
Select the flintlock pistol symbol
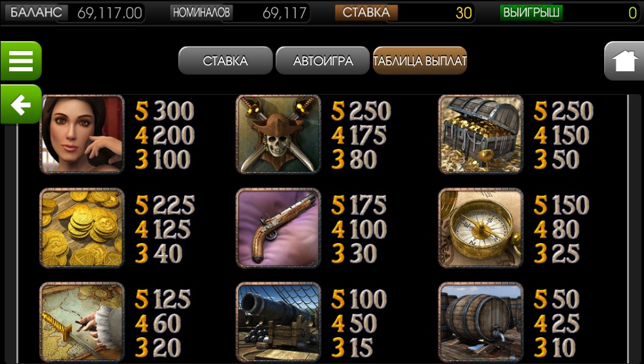pos(278,227)
